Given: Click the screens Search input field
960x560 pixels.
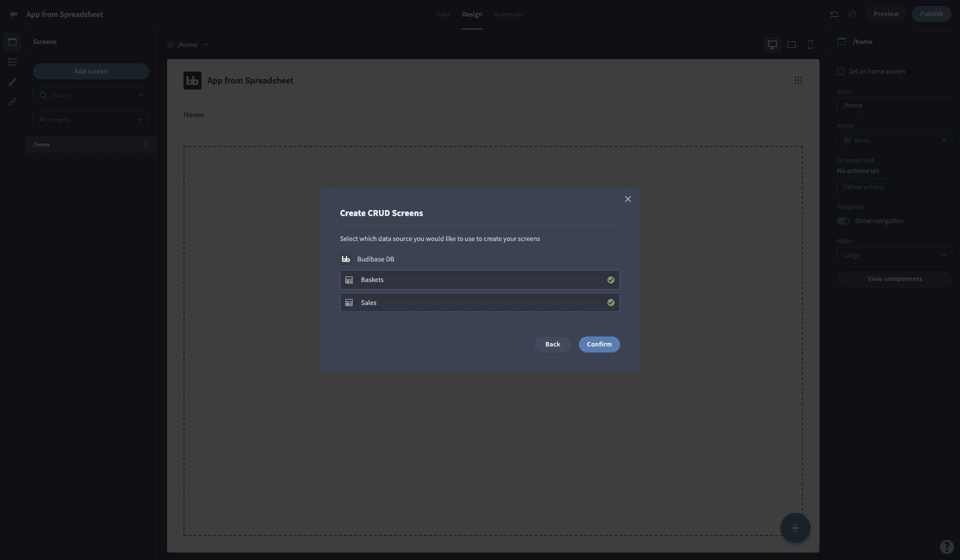Looking at the screenshot, I should [x=91, y=95].
